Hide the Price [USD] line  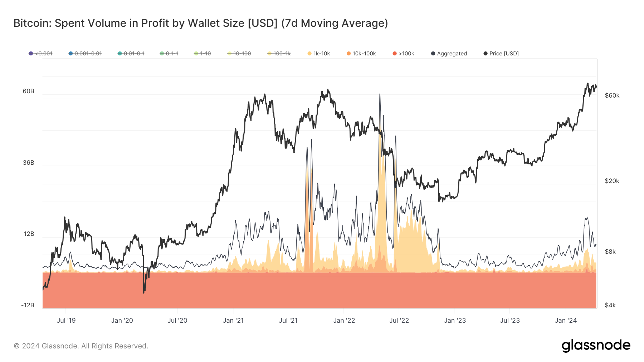pyautogui.click(x=501, y=54)
